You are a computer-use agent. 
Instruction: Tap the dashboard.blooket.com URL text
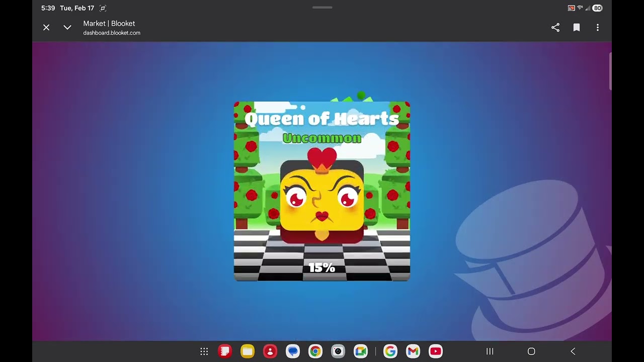[x=112, y=33]
